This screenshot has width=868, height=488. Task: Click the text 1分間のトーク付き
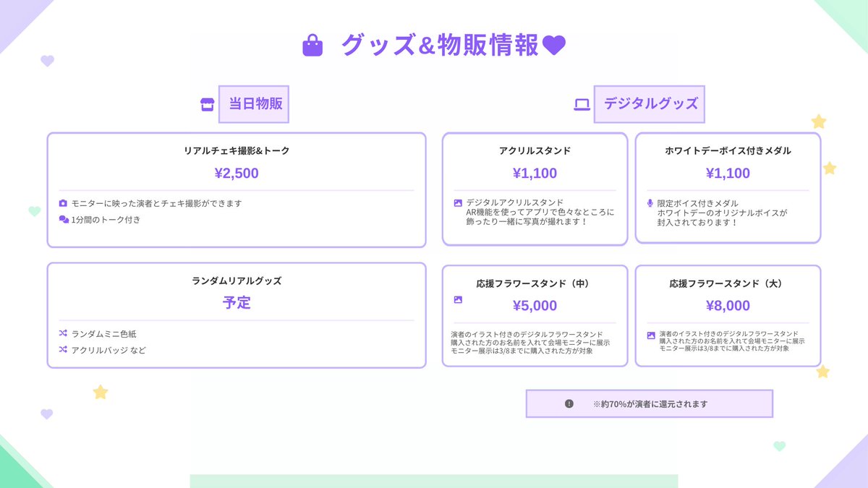106,219
